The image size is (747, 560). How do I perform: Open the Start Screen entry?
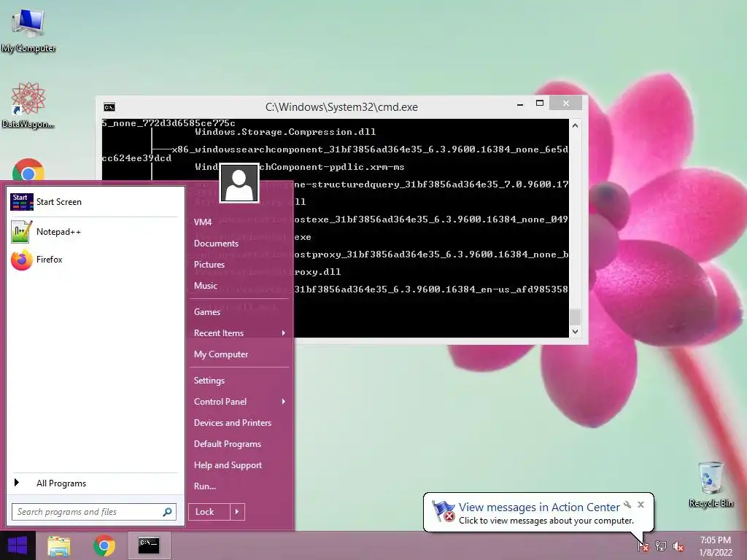(x=94, y=202)
